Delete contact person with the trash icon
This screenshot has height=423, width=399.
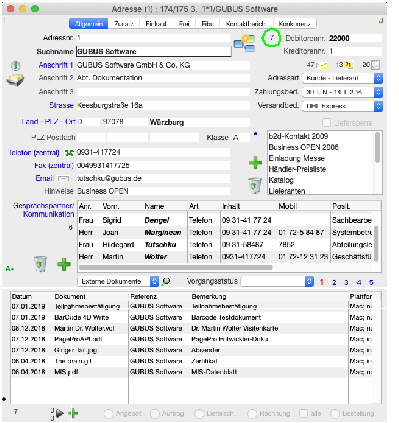(40, 264)
